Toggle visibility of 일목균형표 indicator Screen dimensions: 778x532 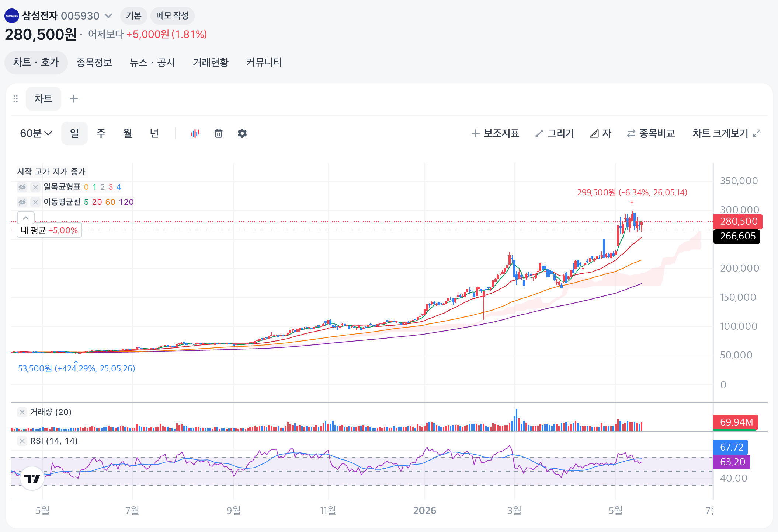[x=22, y=187]
